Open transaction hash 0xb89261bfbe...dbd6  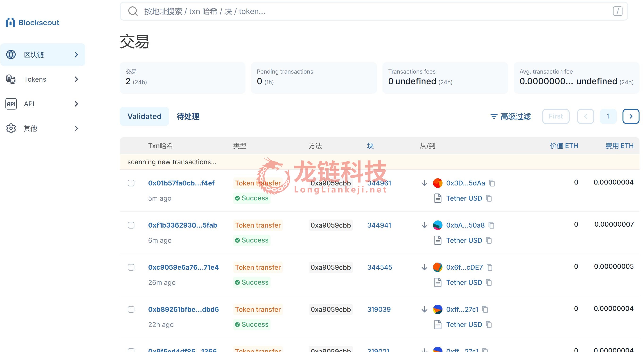point(183,309)
